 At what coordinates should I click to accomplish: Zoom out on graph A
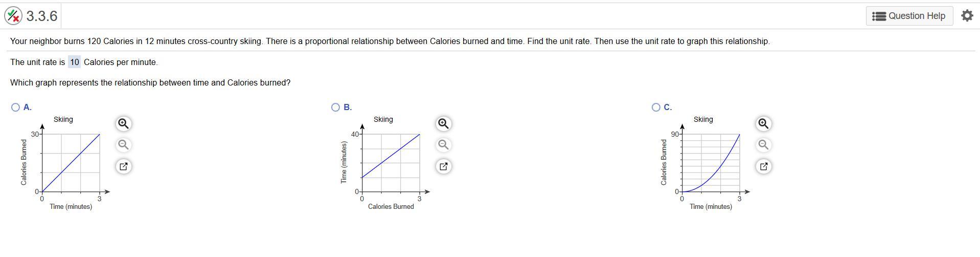point(123,145)
